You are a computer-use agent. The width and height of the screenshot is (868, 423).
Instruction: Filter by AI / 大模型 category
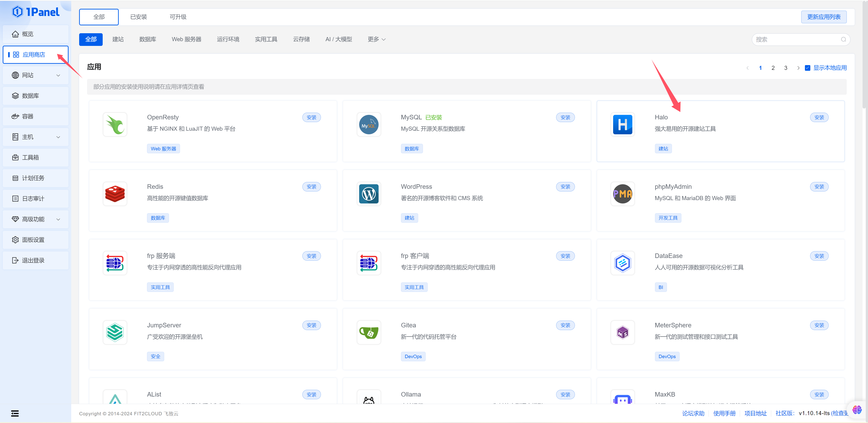338,39
